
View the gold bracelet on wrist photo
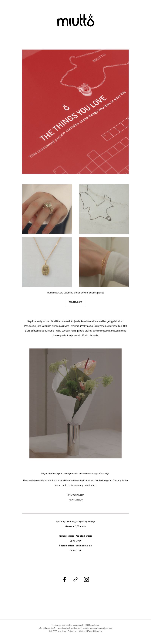pyautogui.click(x=104, y=262)
